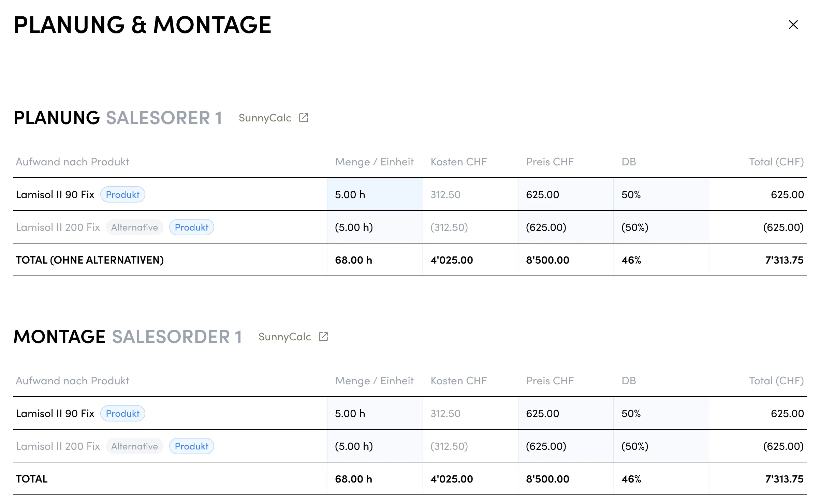Edit Planung Lamisol II 200 Fix DB percentage
Viewport: 820px width, 504px height.
[661, 227]
